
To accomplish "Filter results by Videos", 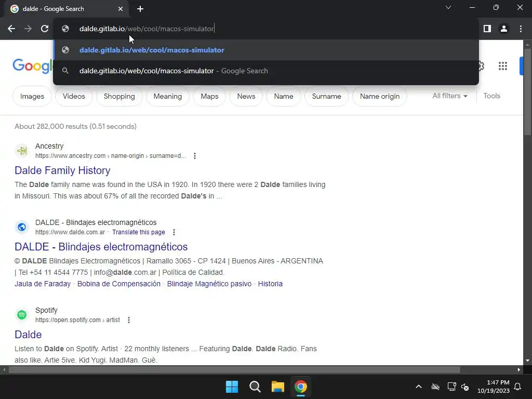I will tap(74, 96).
